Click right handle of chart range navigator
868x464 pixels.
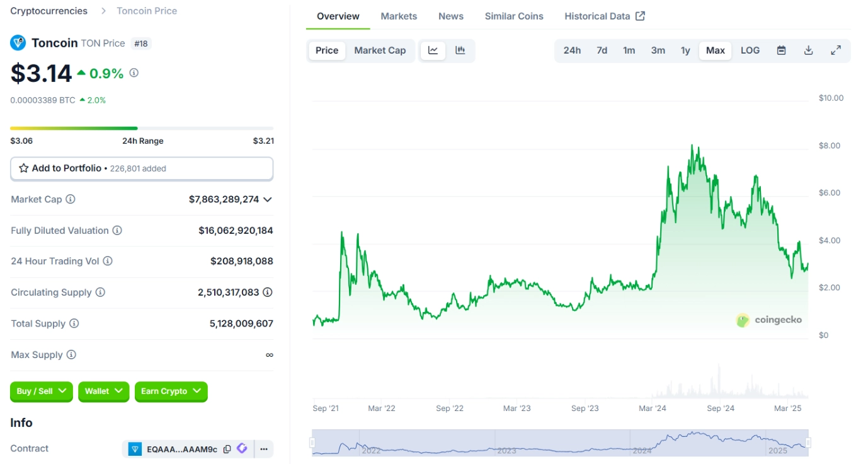(x=808, y=443)
